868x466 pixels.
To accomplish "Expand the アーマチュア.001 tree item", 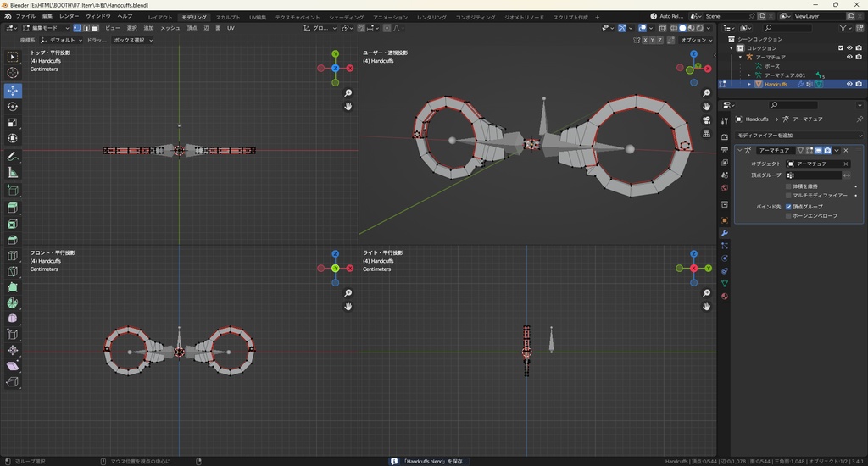I will (x=749, y=75).
